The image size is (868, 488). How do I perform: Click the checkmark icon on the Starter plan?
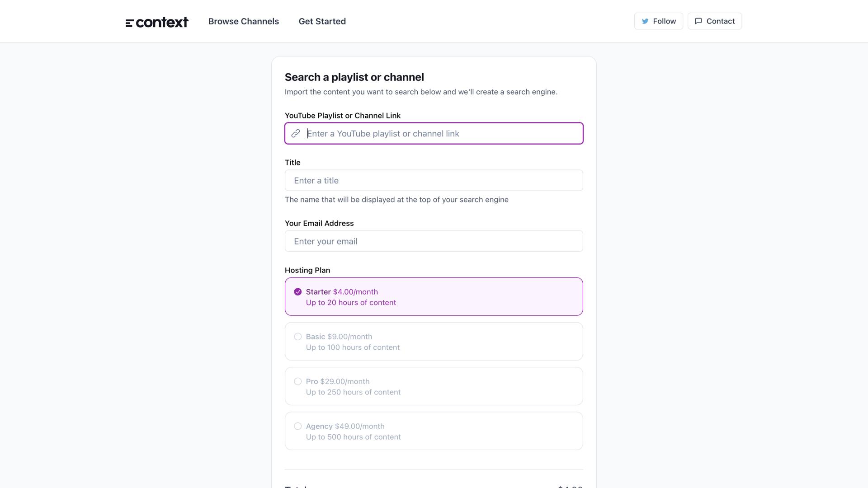click(x=298, y=291)
